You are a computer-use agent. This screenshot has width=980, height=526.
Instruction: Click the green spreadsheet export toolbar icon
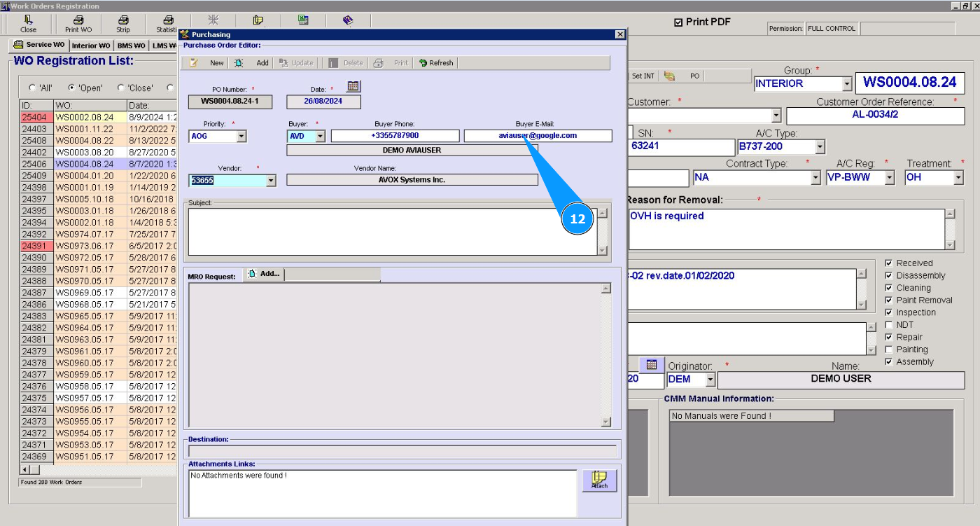pyautogui.click(x=303, y=20)
